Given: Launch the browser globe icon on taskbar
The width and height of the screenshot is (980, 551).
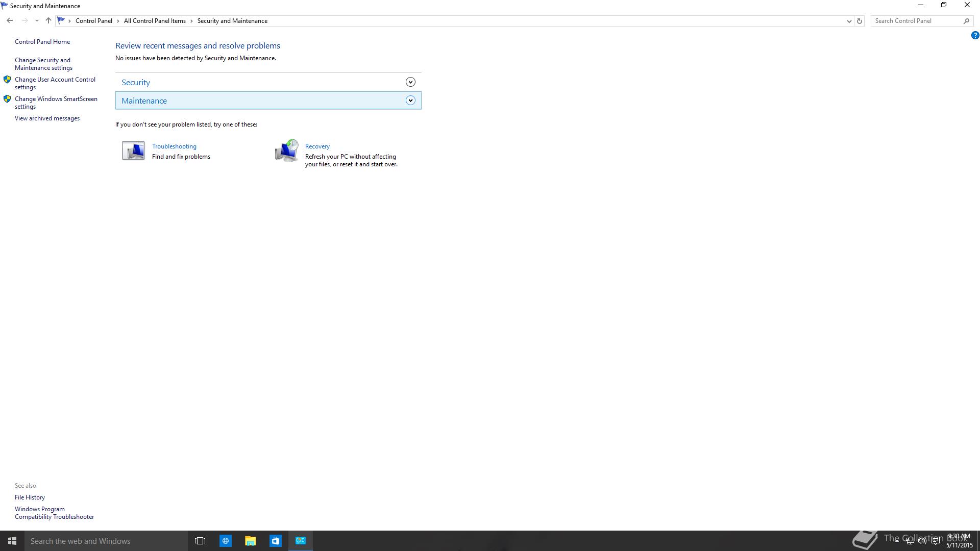Looking at the screenshot, I should (x=225, y=541).
